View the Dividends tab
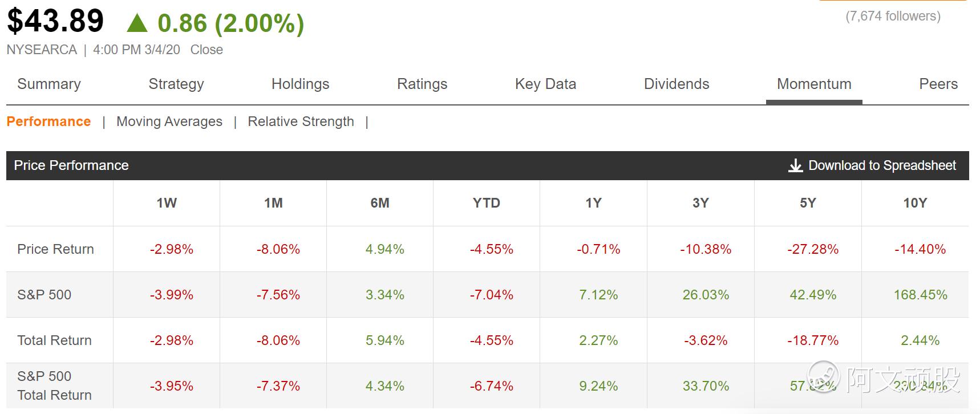This screenshot has height=414, width=980. pos(677,84)
